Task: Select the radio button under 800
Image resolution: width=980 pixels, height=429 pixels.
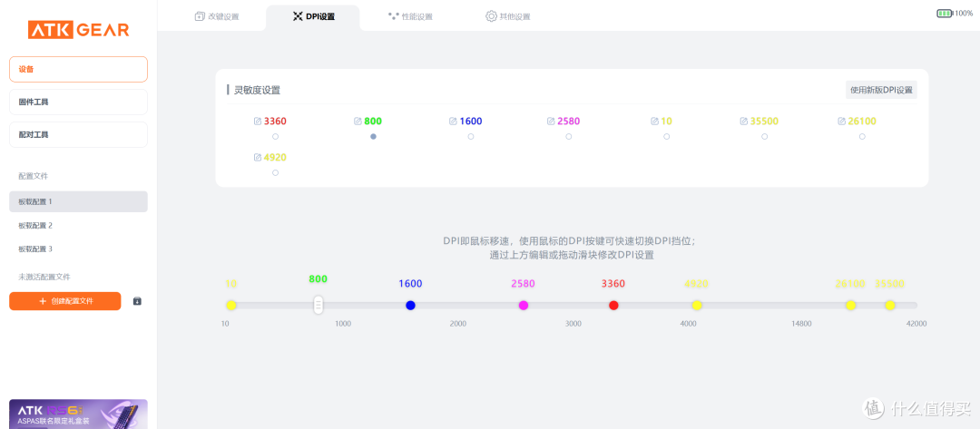Action: pyautogui.click(x=373, y=136)
